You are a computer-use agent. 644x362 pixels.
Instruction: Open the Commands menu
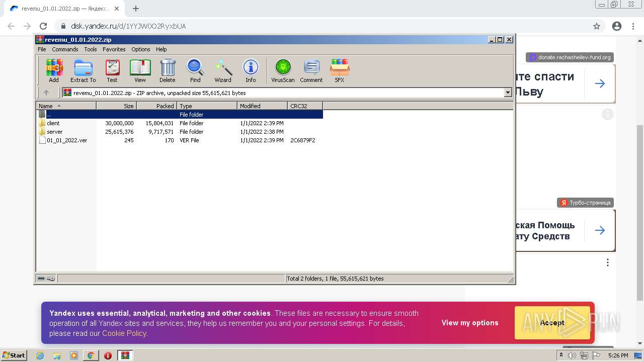pyautogui.click(x=65, y=49)
